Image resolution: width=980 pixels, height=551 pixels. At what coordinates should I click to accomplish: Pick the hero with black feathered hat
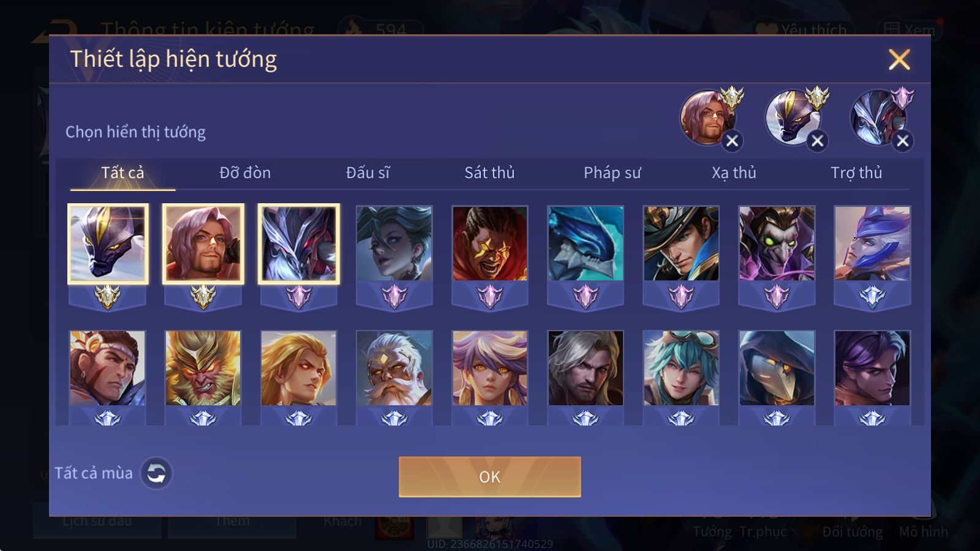(681, 244)
